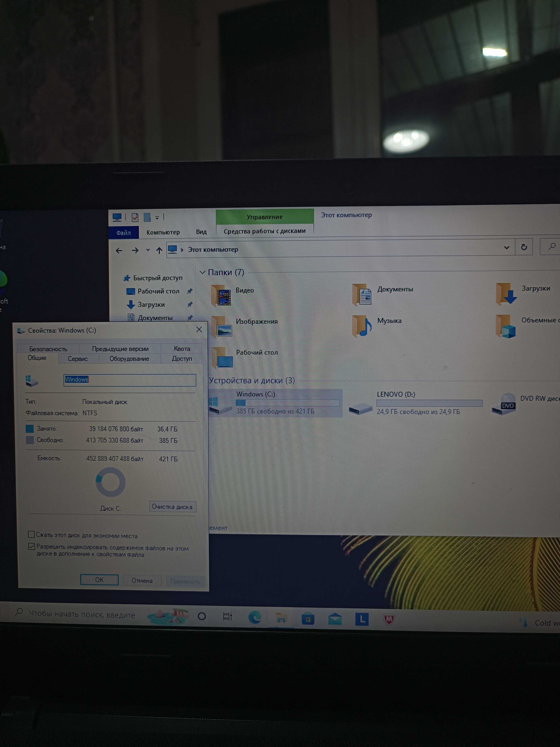This screenshot has height=747, width=560.
Task: Click Отмена in the properties dialog
Action: (142, 580)
